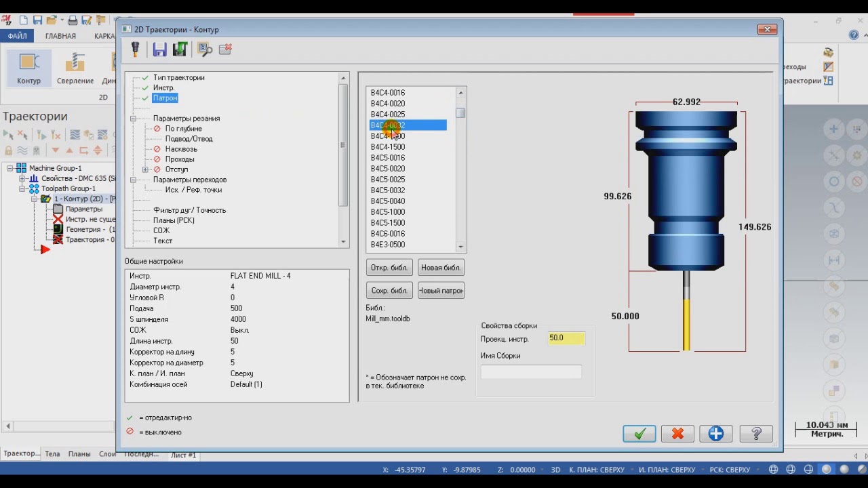The width and height of the screenshot is (868, 488).
Task: Click the red-X window icon in dialog toolbar
Action: point(225,49)
